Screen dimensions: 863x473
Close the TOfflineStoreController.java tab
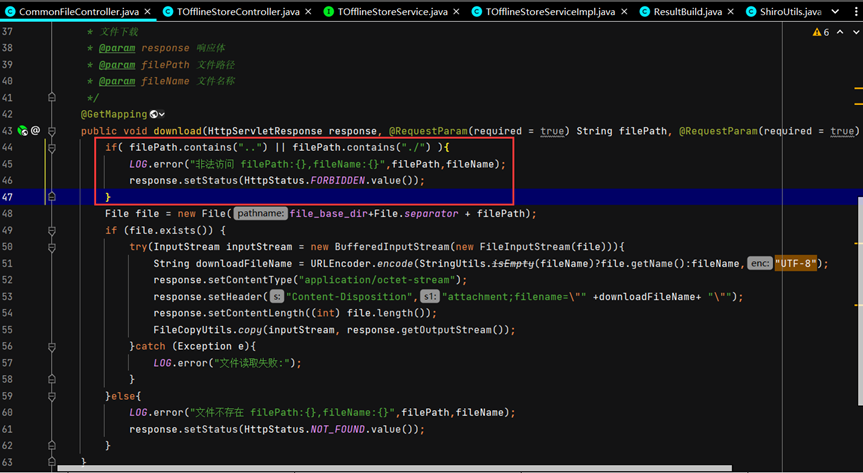coord(307,11)
